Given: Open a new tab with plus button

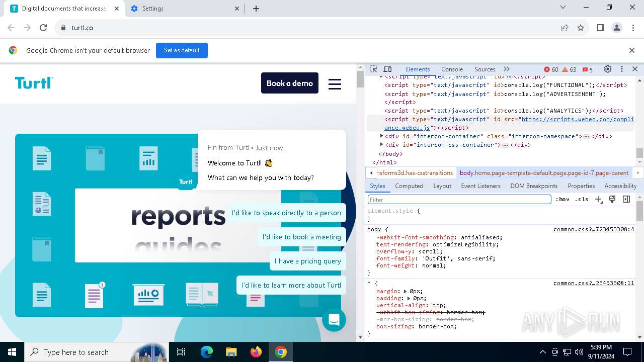Looking at the screenshot, I should click(256, 9).
